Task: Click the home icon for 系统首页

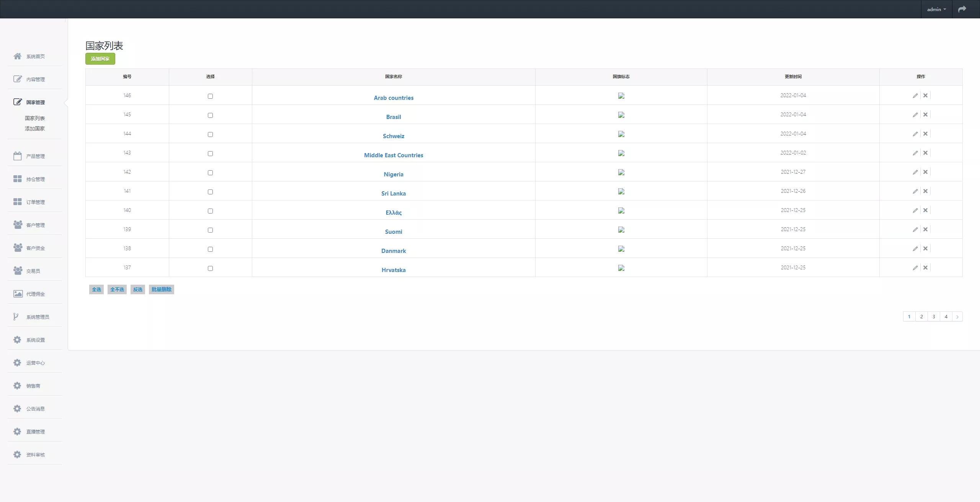Action: 17,56
